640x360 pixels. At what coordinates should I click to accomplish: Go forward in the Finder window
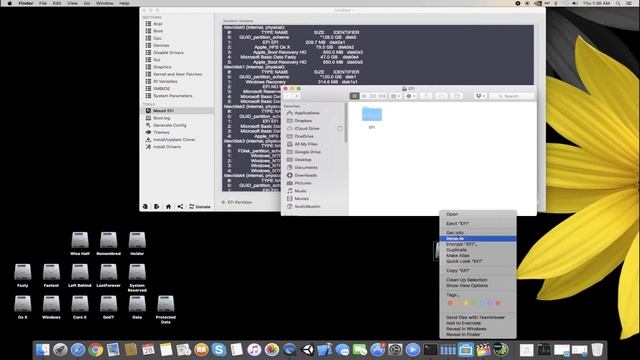point(297,96)
